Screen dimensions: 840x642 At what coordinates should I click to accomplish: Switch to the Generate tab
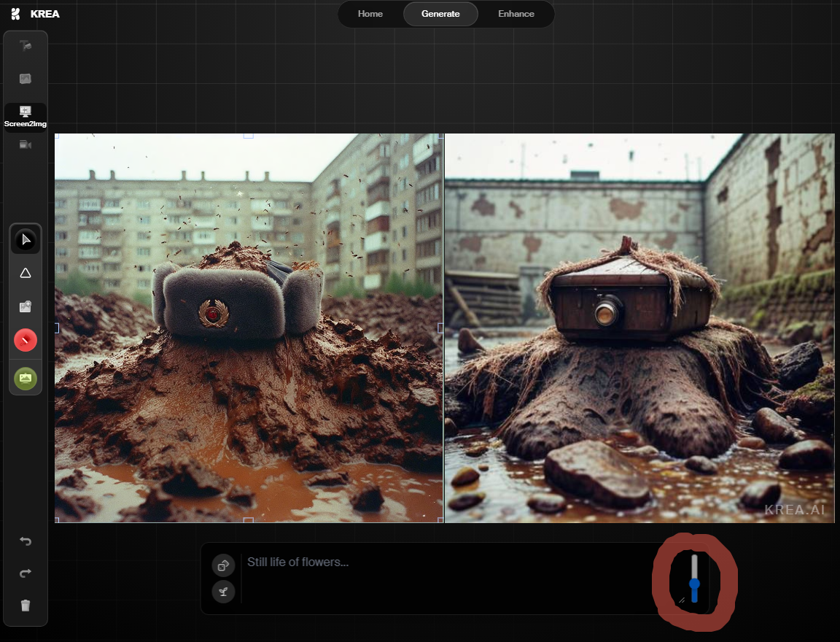pos(440,14)
